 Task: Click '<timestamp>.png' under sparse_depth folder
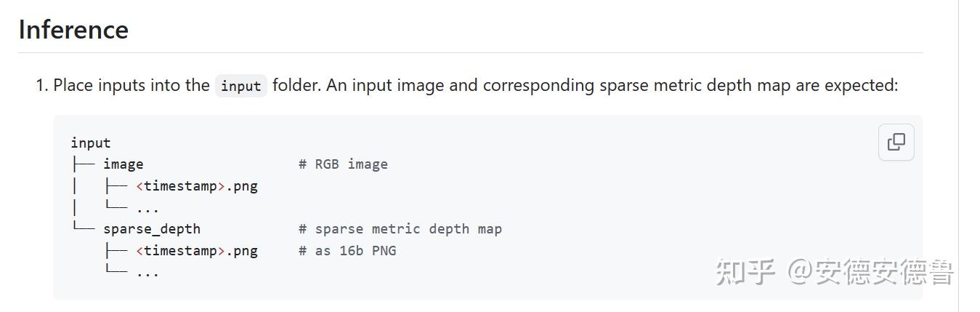(196, 251)
